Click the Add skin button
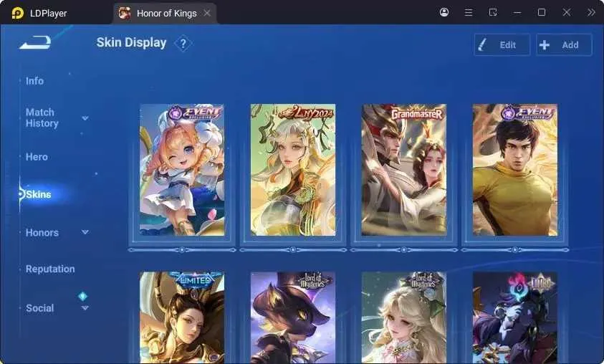Screen dimensions: 604x364 click(x=564, y=45)
